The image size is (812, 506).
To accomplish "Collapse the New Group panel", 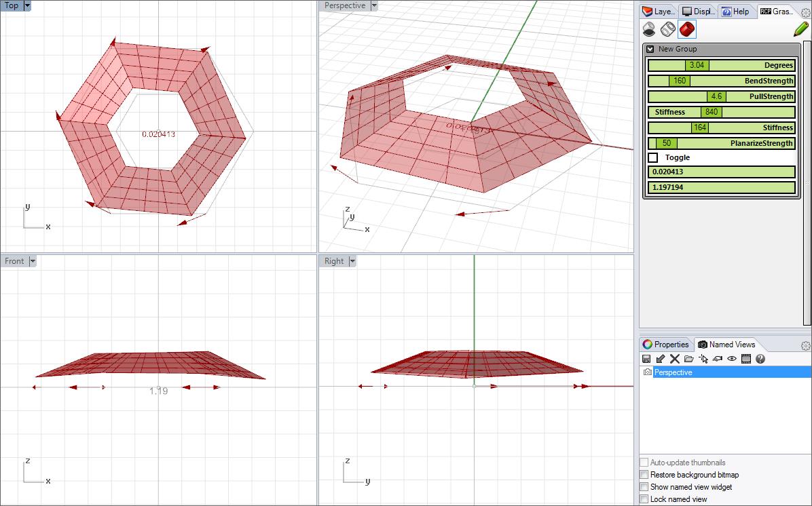I will (x=650, y=49).
